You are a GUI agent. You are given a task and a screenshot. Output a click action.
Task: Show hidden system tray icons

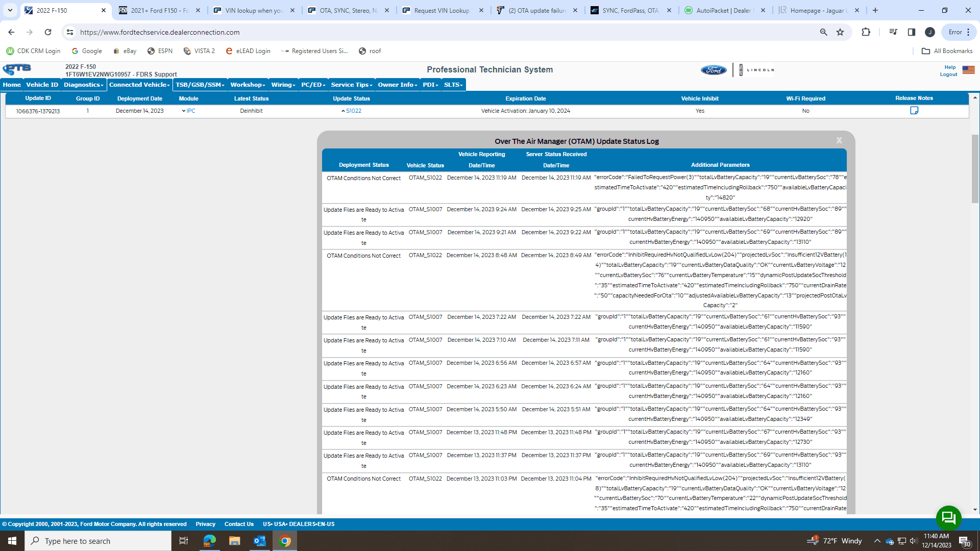pos(877,541)
